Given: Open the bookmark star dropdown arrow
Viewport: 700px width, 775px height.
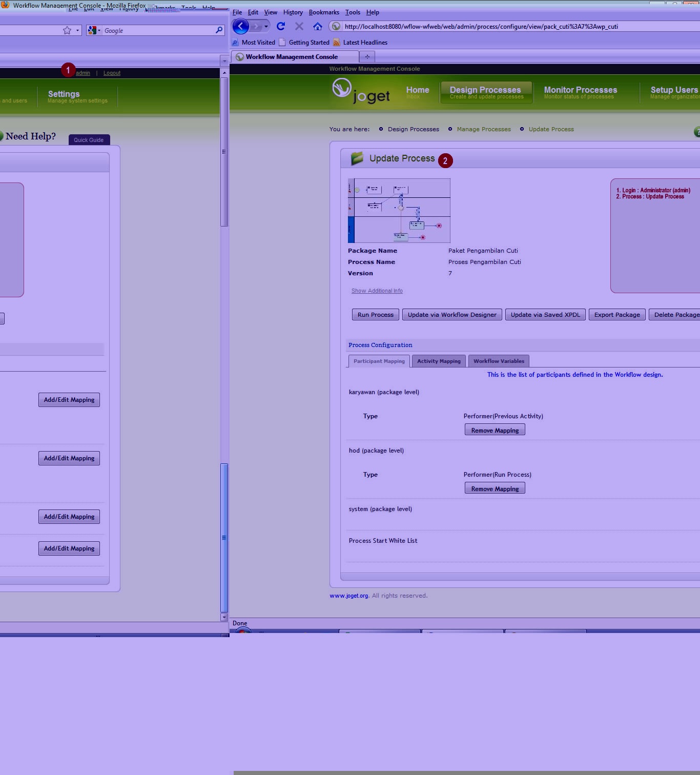Looking at the screenshot, I should [77, 30].
